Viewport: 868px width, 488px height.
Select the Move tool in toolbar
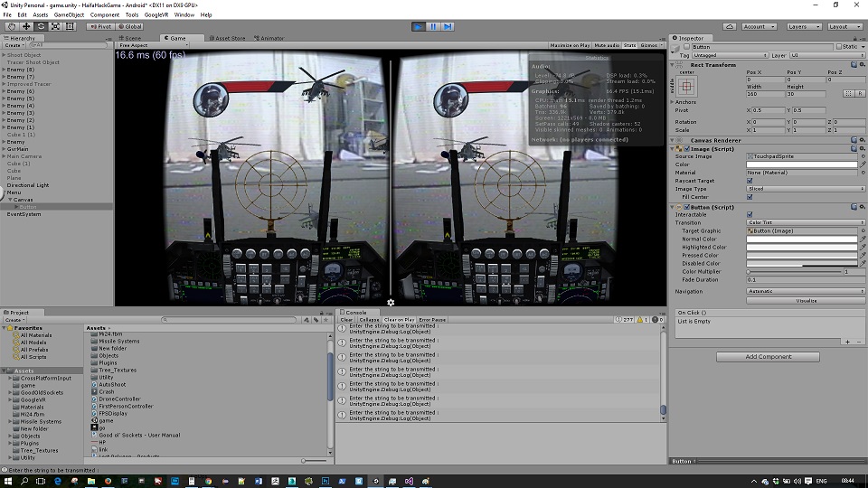click(x=25, y=26)
